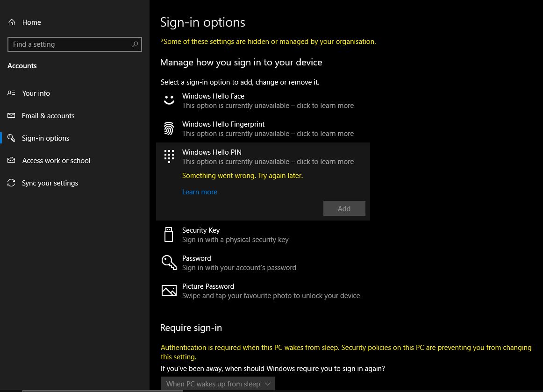Click the When should Windows require sign-in question

click(273, 369)
